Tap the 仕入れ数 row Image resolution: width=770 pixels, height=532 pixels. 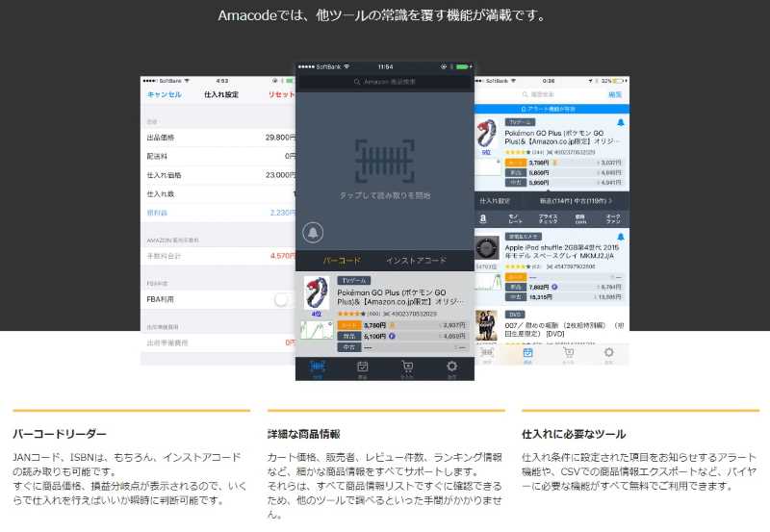click(218, 194)
